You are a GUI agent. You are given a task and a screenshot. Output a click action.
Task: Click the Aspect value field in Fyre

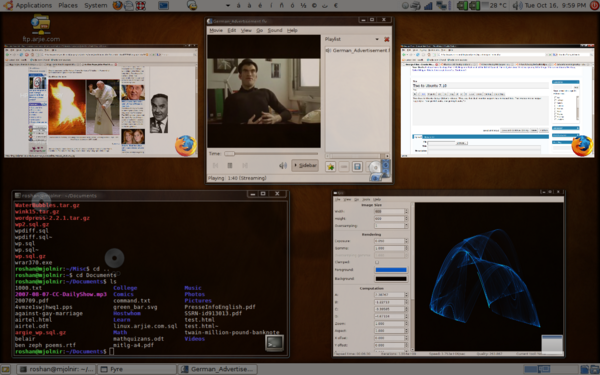[389, 331]
